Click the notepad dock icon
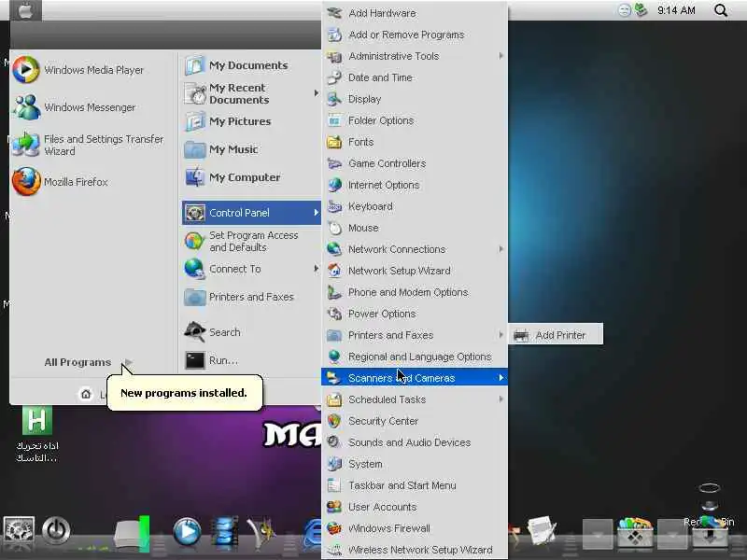Screen dimensions: 747x560 pyautogui.click(x=542, y=529)
